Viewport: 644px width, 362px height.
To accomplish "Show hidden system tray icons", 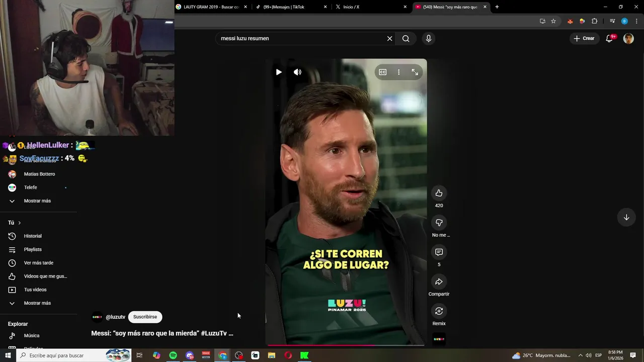I will click(580, 355).
